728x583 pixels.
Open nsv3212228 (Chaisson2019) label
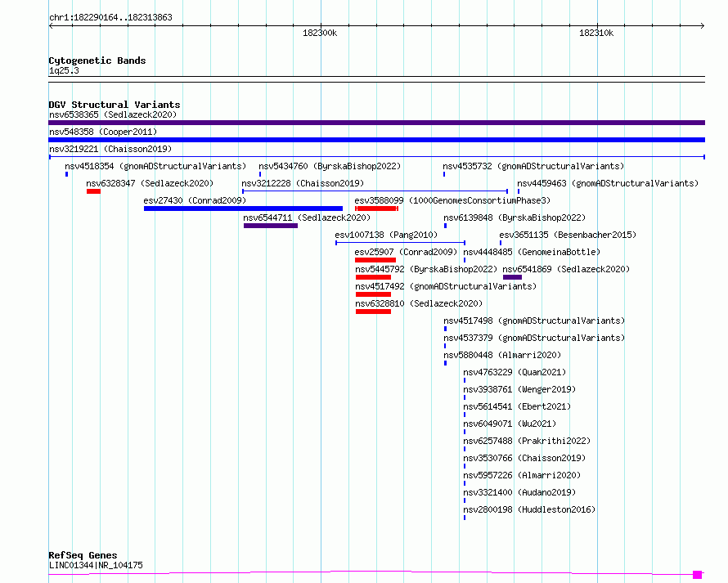(303, 183)
